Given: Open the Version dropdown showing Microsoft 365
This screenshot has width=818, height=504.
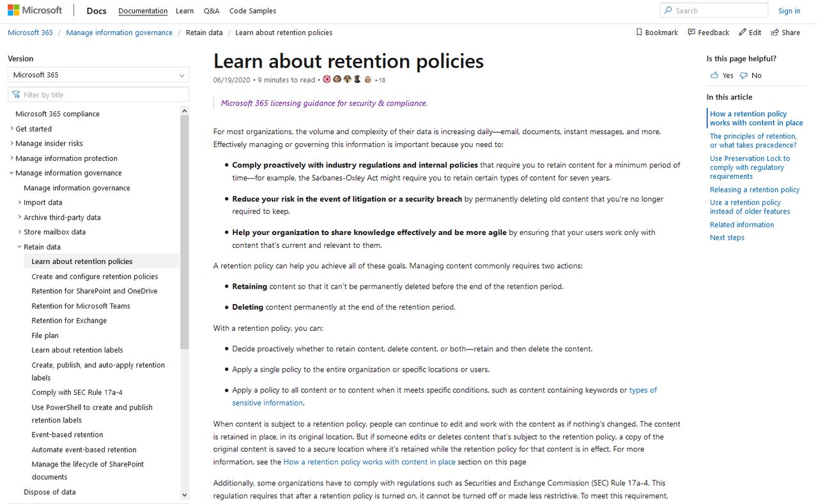Looking at the screenshot, I should point(98,75).
